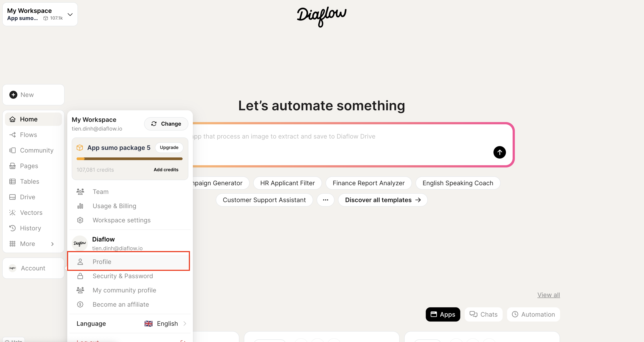Switch to the Chats tab
The width and height of the screenshot is (644, 342).
[x=483, y=314]
